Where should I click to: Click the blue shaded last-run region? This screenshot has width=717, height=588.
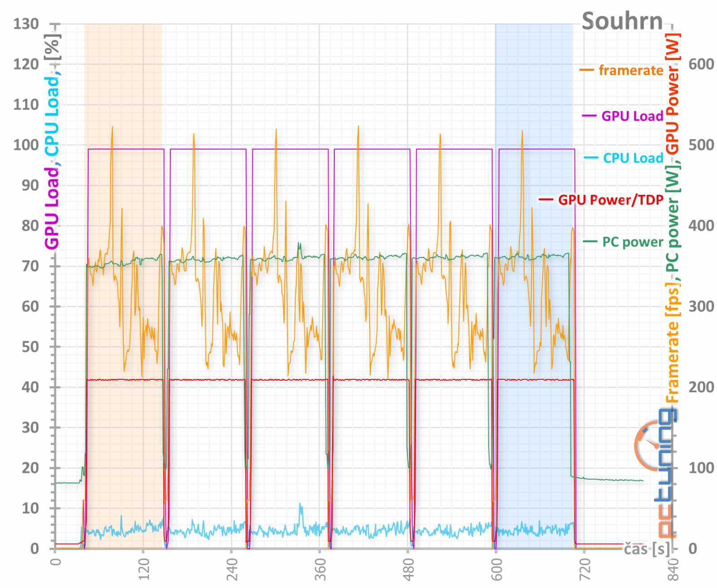pos(534,286)
